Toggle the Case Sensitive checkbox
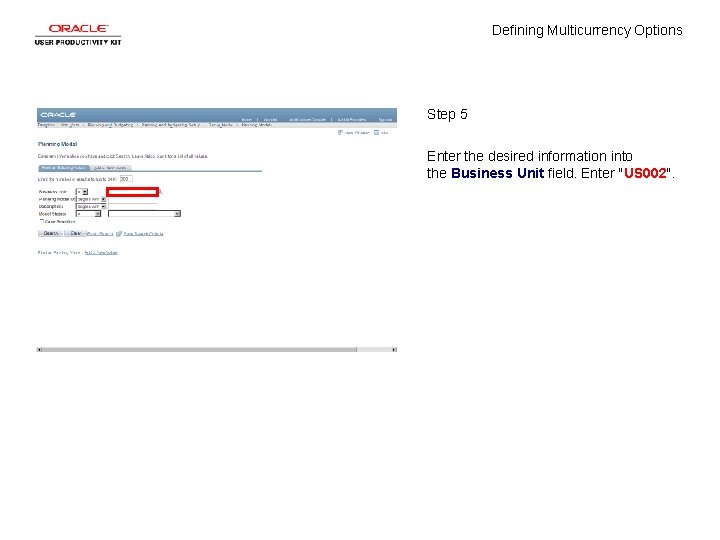This screenshot has width=720, height=540. pos(42,221)
